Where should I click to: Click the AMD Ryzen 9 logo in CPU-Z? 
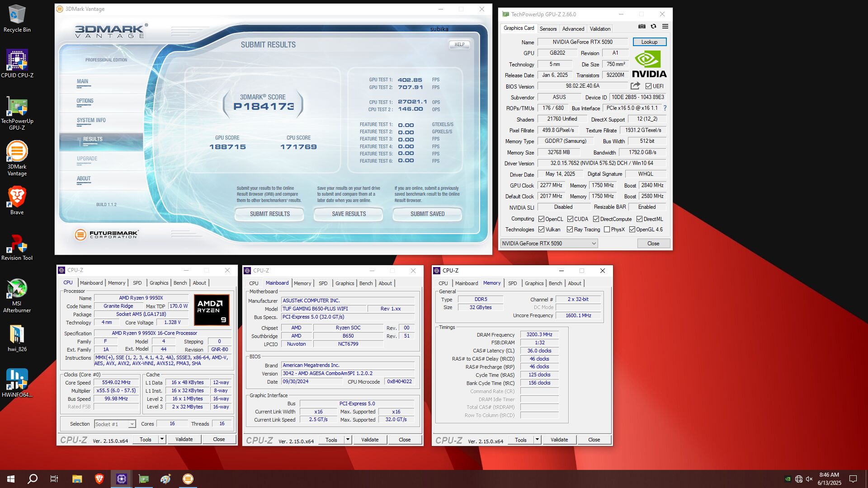(212, 310)
